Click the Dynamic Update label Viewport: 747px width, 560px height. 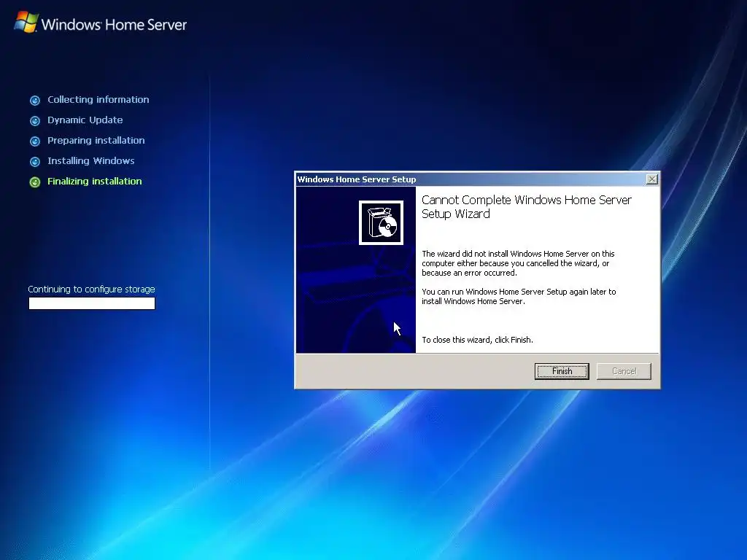coord(85,120)
